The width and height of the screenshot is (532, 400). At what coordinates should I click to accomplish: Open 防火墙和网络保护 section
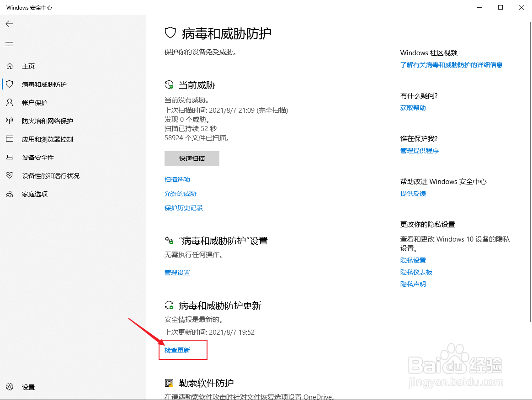[x=48, y=121]
